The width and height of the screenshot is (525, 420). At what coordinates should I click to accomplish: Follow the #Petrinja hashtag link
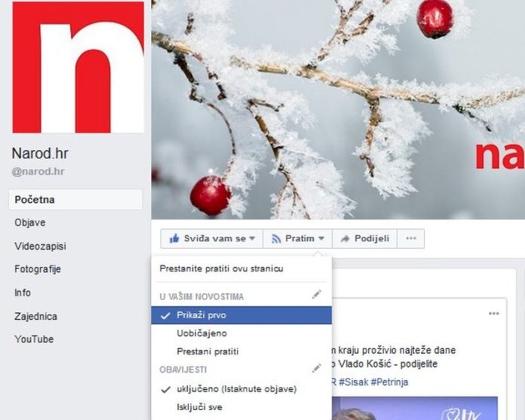pyautogui.click(x=389, y=382)
